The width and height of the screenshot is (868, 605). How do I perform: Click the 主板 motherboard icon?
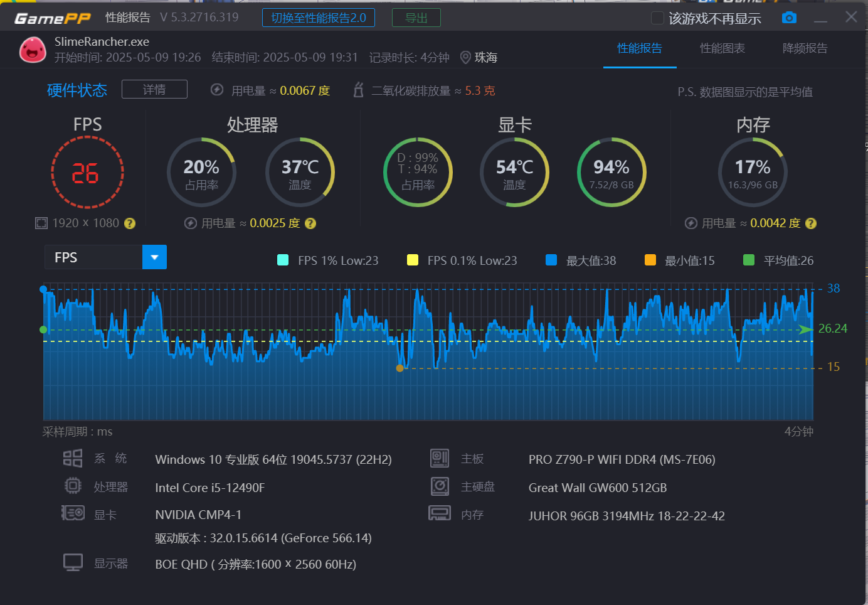(x=440, y=458)
